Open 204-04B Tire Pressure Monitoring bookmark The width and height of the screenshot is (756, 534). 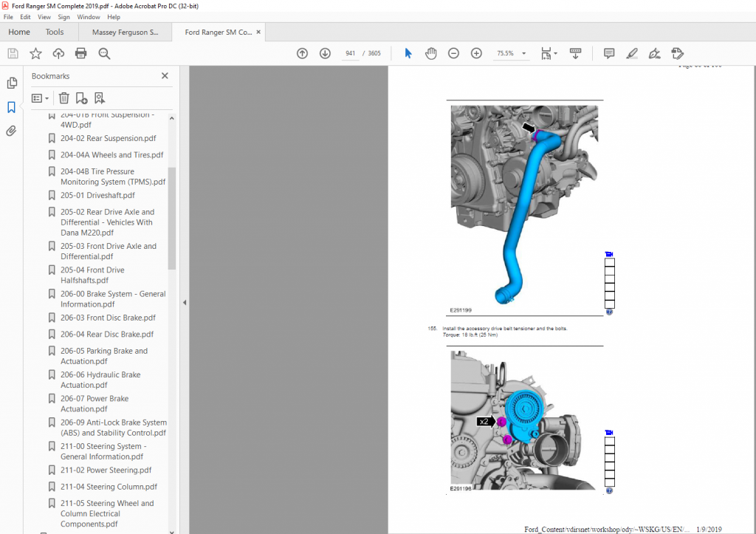click(113, 177)
